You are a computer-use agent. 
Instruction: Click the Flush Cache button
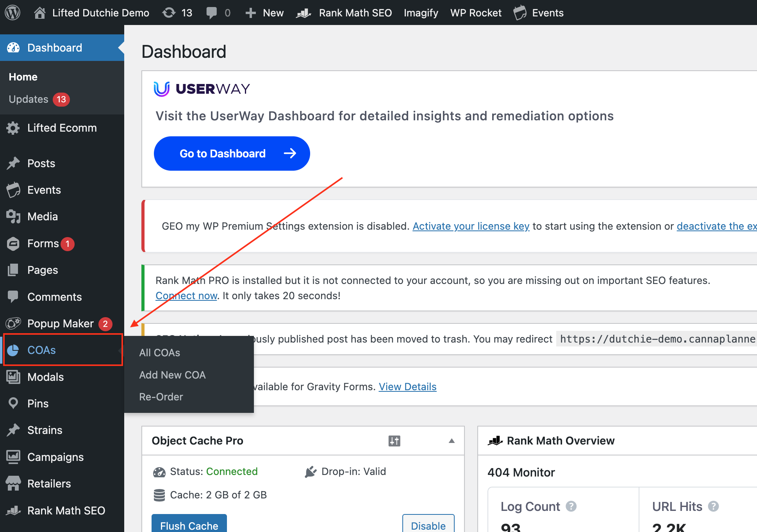[x=189, y=525]
